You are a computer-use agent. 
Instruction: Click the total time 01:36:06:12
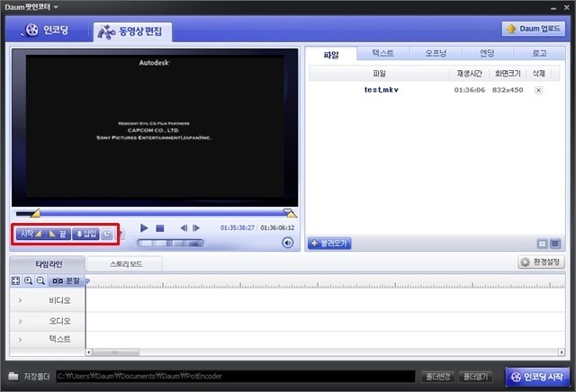(x=277, y=228)
